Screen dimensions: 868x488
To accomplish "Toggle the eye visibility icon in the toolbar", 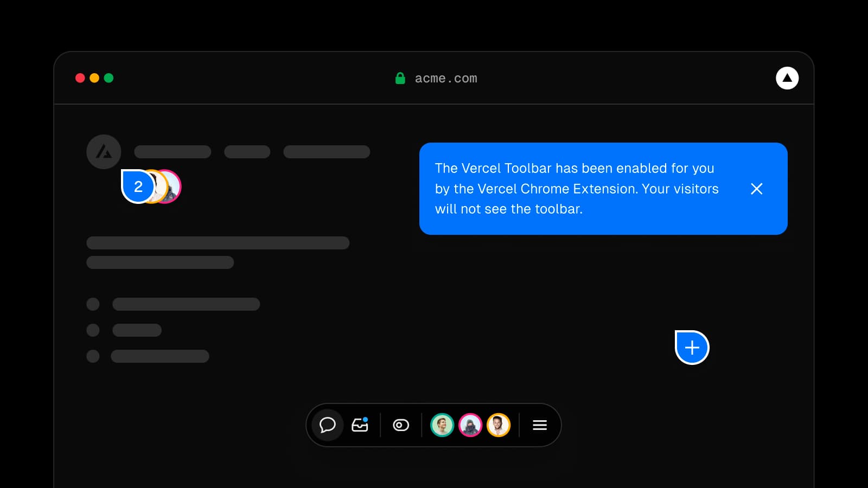I will coord(401,425).
